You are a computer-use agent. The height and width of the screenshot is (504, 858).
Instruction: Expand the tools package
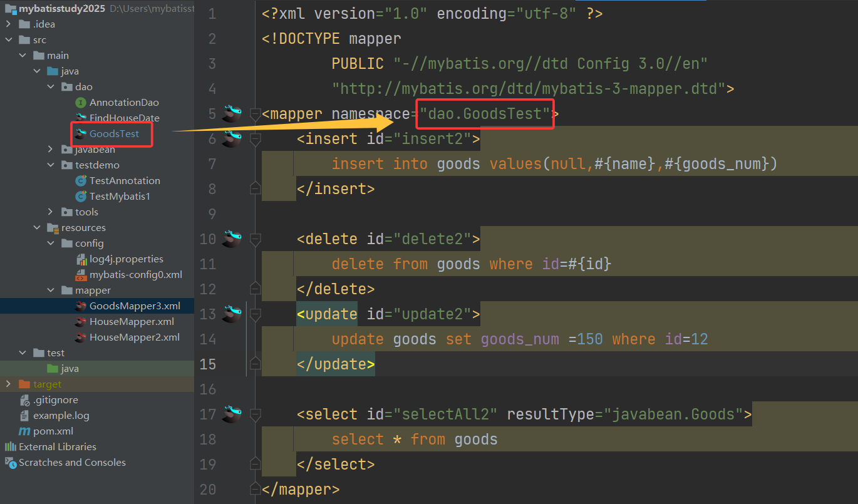pos(51,212)
